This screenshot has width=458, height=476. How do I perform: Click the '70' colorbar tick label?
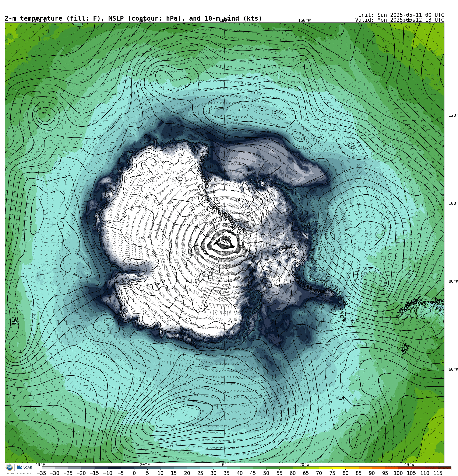point(319,473)
